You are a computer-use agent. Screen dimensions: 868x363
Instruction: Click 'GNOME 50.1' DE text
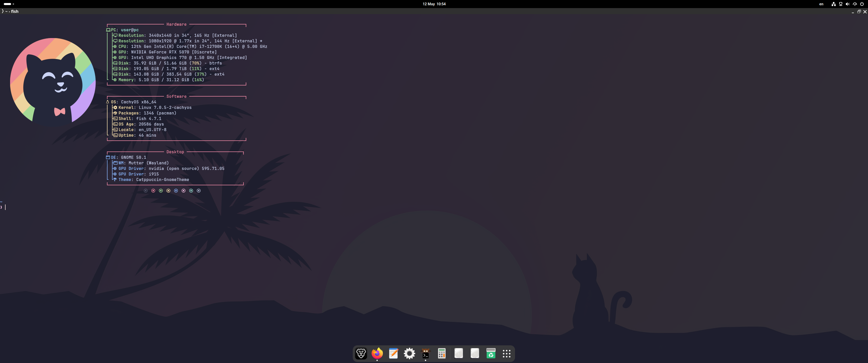point(133,157)
